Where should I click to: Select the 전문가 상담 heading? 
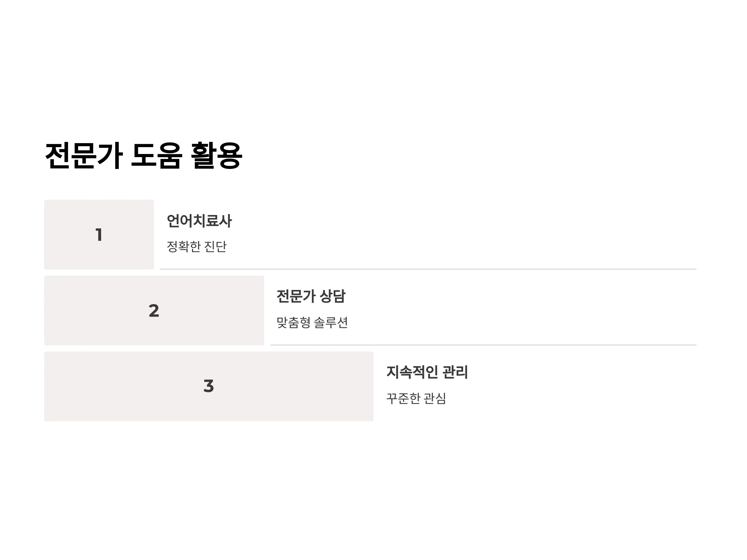(311, 296)
